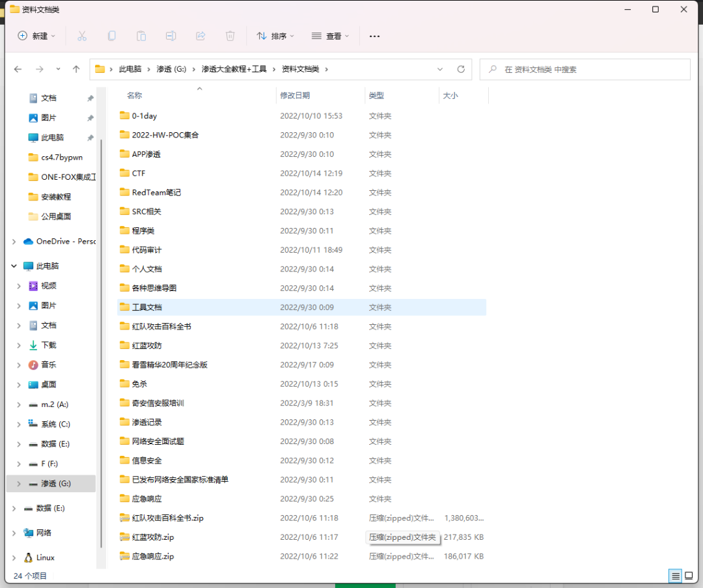The width and height of the screenshot is (703, 588).
Task: Open the 排序 sort dropdown
Action: pyautogui.click(x=275, y=36)
